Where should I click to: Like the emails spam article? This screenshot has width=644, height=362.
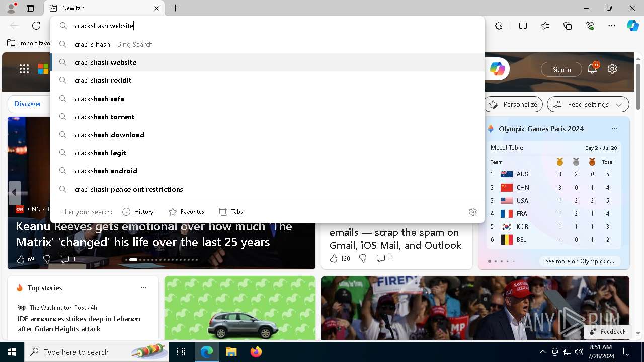[x=340, y=258]
